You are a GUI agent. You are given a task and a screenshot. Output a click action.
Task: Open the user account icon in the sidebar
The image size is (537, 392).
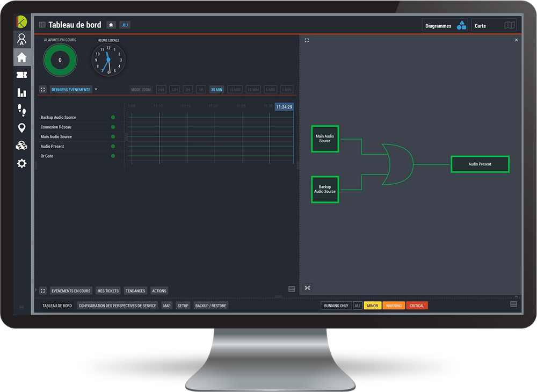tap(21, 40)
